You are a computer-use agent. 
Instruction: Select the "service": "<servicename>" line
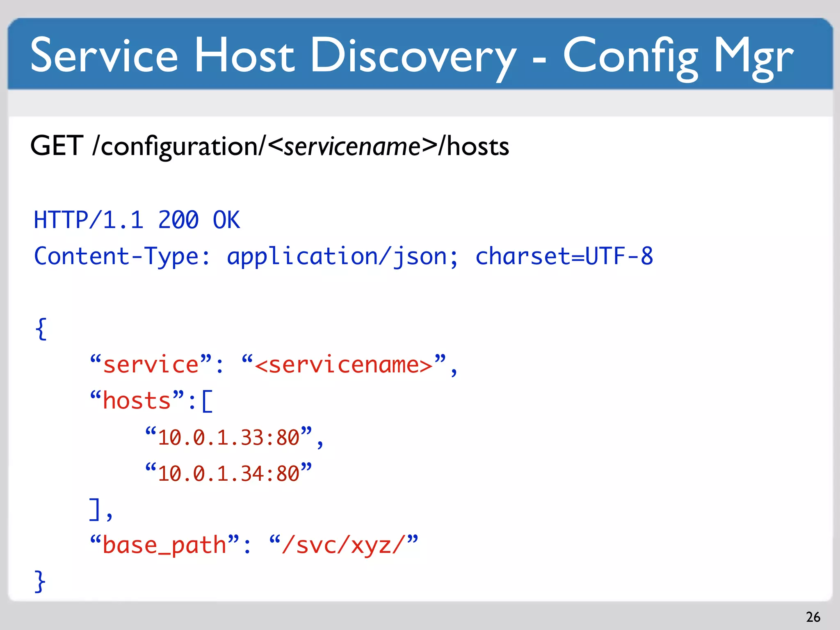(274, 364)
